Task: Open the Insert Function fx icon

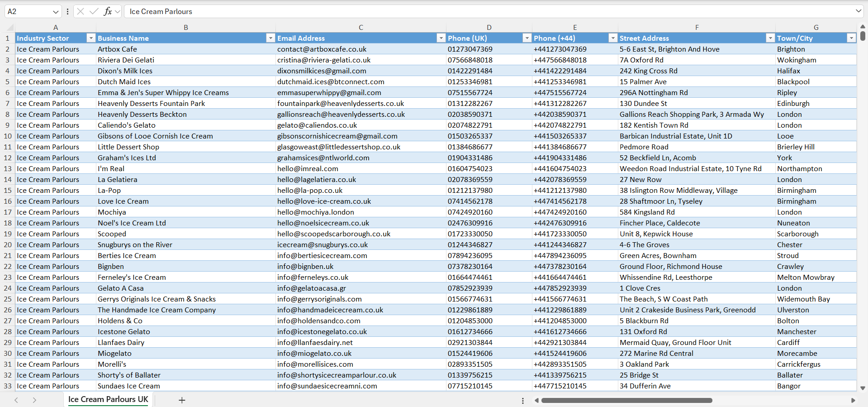Action: 108,11
